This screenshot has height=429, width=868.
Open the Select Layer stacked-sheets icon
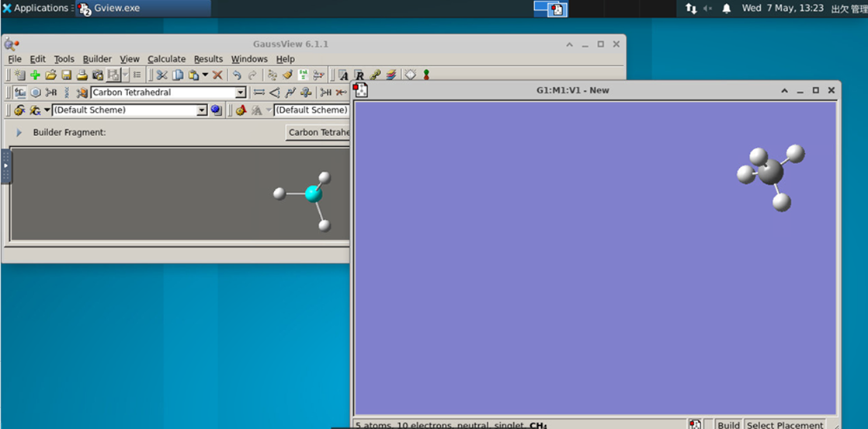coord(391,75)
